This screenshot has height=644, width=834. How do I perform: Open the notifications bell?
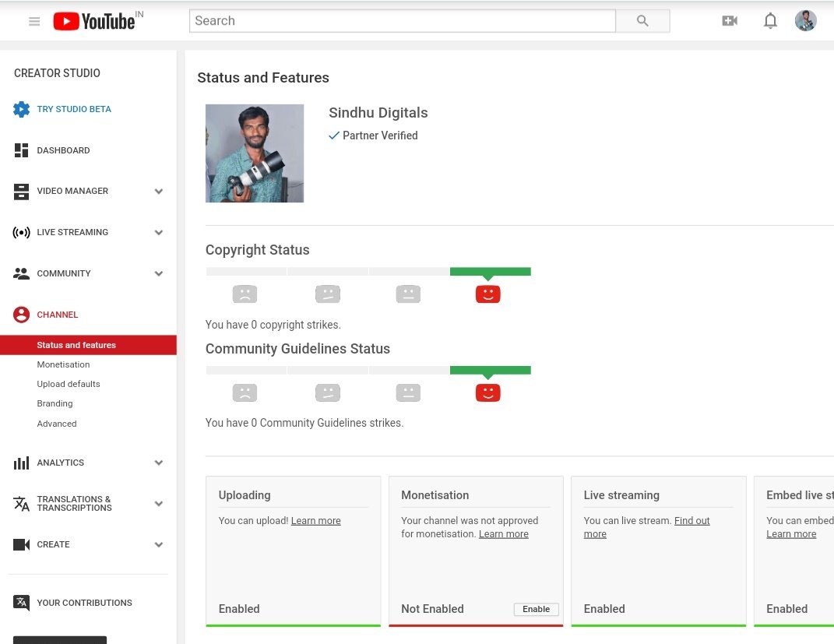point(770,21)
